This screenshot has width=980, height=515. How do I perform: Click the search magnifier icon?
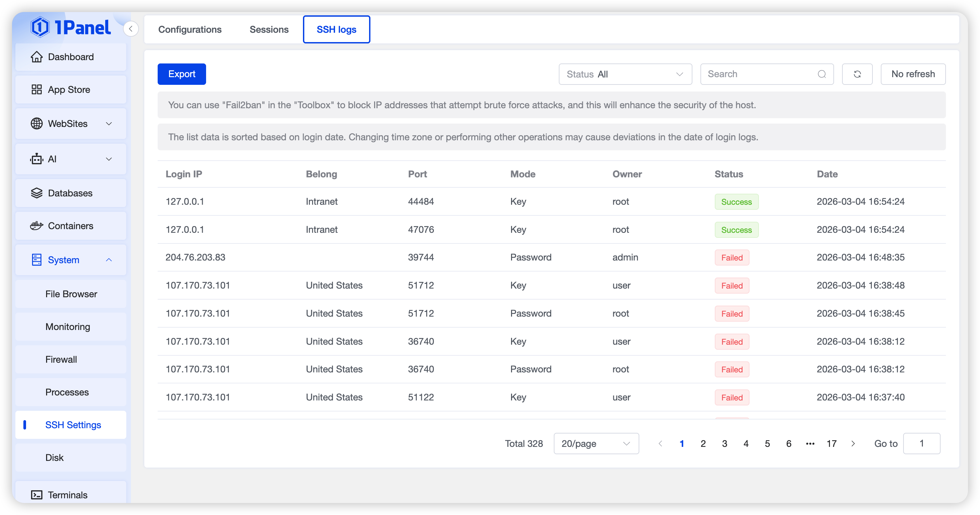click(822, 74)
